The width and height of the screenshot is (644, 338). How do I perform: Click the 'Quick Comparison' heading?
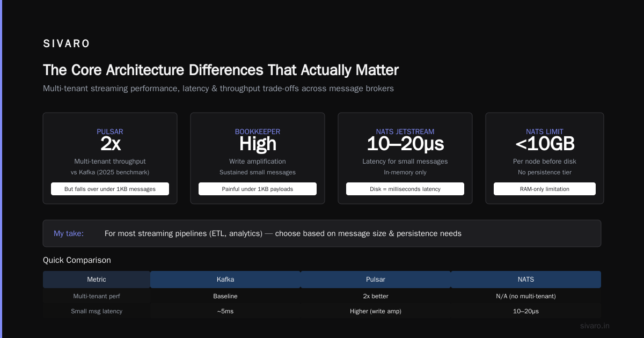tap(77, 260)
